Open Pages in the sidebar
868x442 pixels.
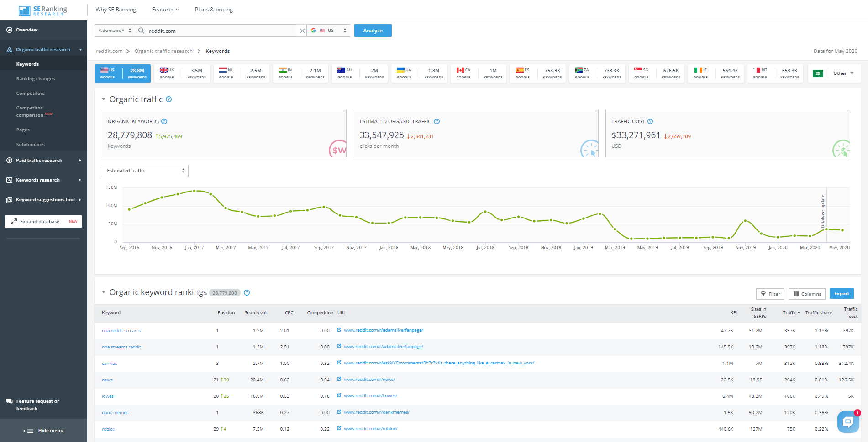23,130
